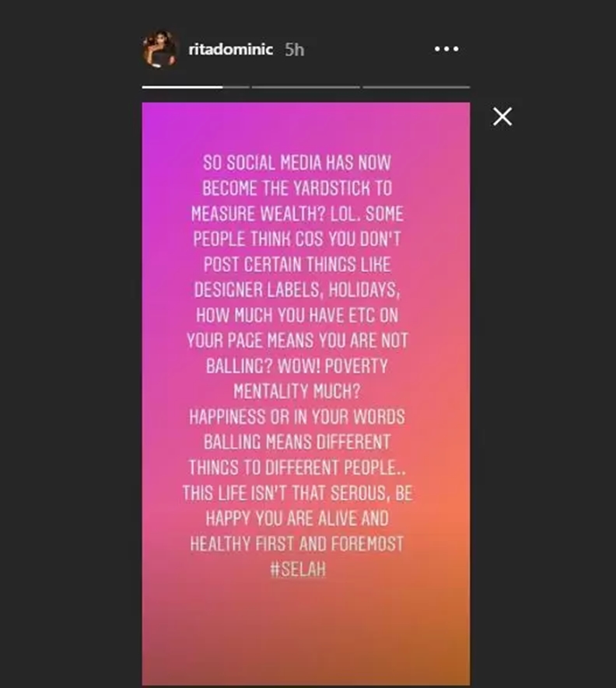
Task: Skip to the third story progress segment
Action: pos(416,87)
